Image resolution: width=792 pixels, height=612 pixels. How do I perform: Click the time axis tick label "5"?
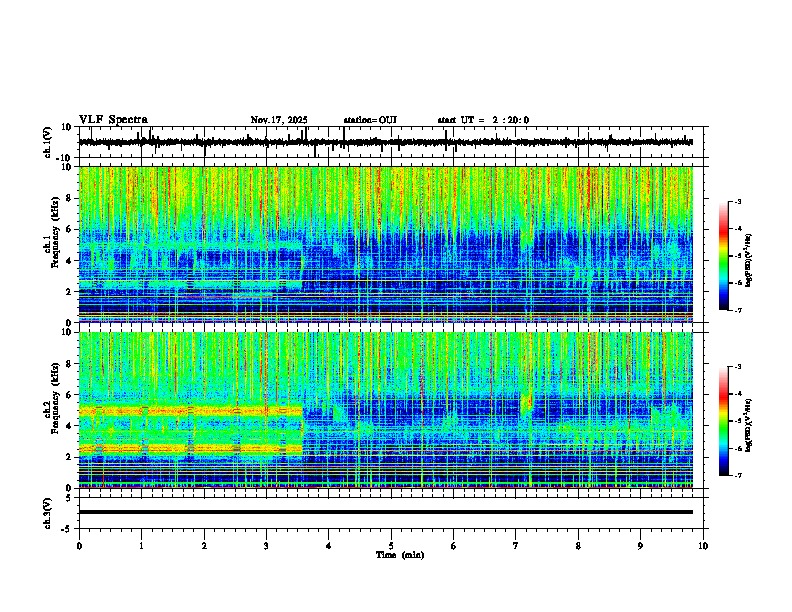pyautogui.click(x=391, y=546)
